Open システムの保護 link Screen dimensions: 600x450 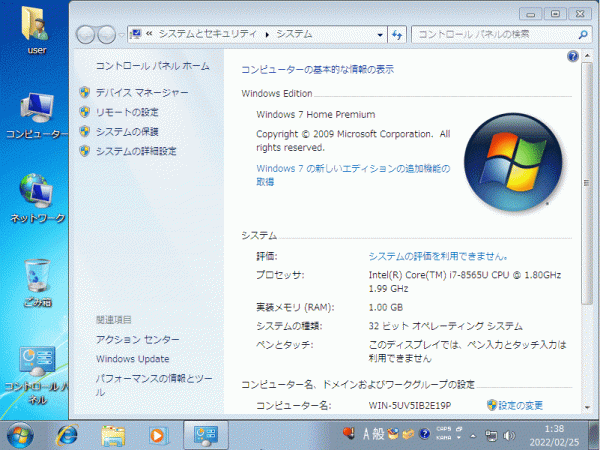coord(127,132)
